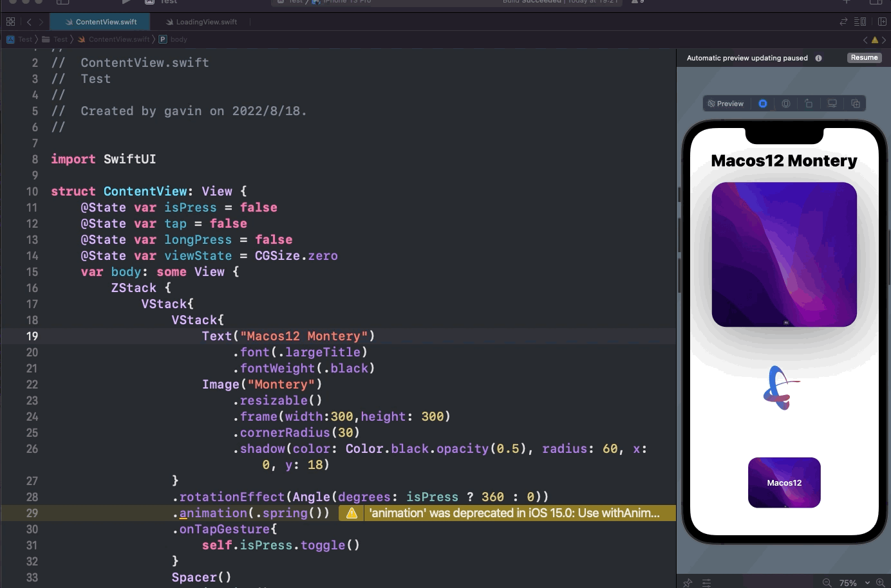Click the 'Spacer()' line
Image resolution: width=891 pixels, height=588 pixels.
(202, 577)
